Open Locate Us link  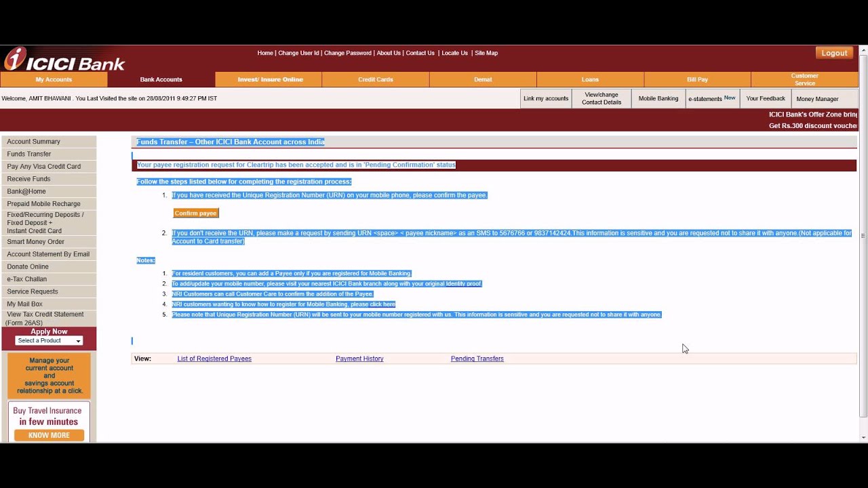point(454,53)
